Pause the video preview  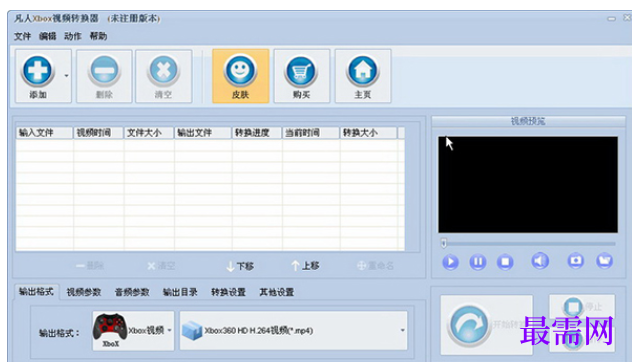click(478, 262)
